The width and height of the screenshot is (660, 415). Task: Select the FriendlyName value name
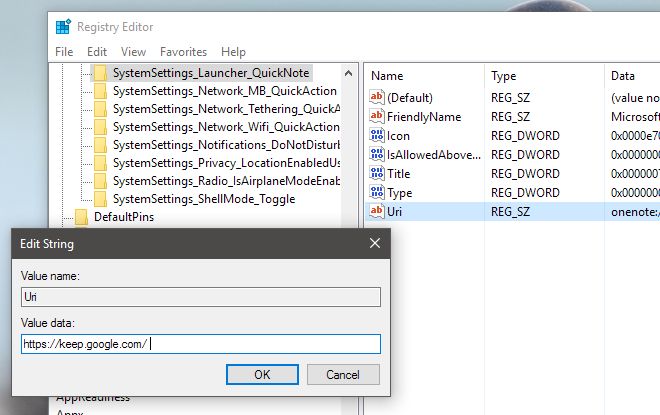point(424,117)
